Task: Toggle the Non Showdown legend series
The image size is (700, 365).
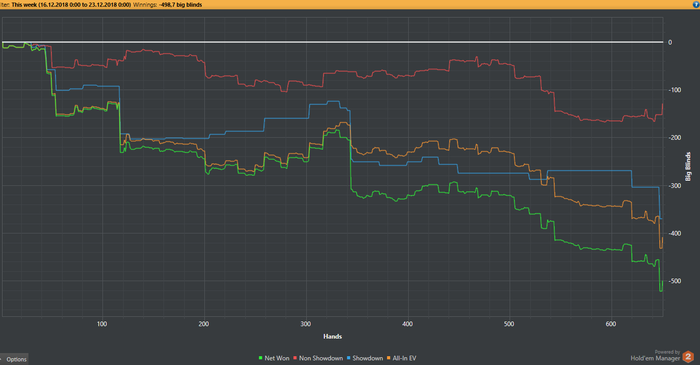Action: [318, 358]
